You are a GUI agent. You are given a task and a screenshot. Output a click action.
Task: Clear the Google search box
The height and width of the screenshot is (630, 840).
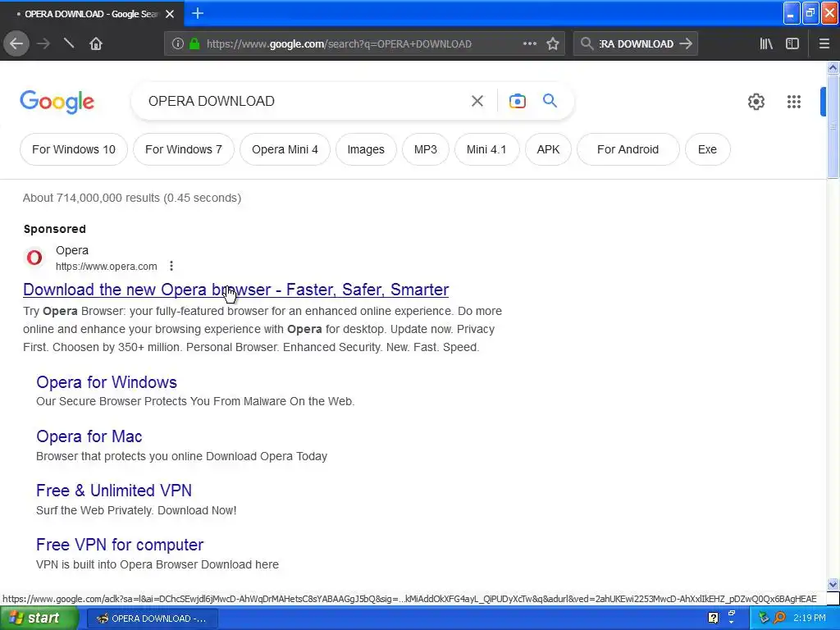click(x=477, y=101)
